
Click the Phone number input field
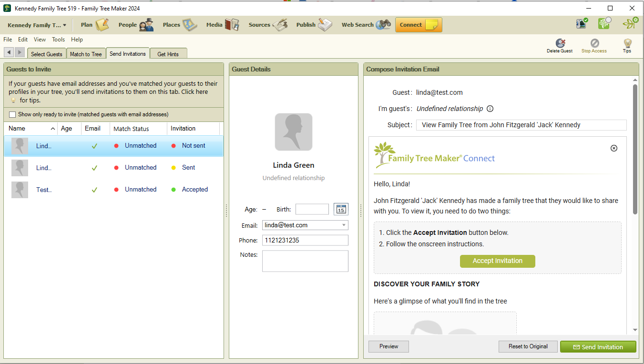tap(305, 240)
